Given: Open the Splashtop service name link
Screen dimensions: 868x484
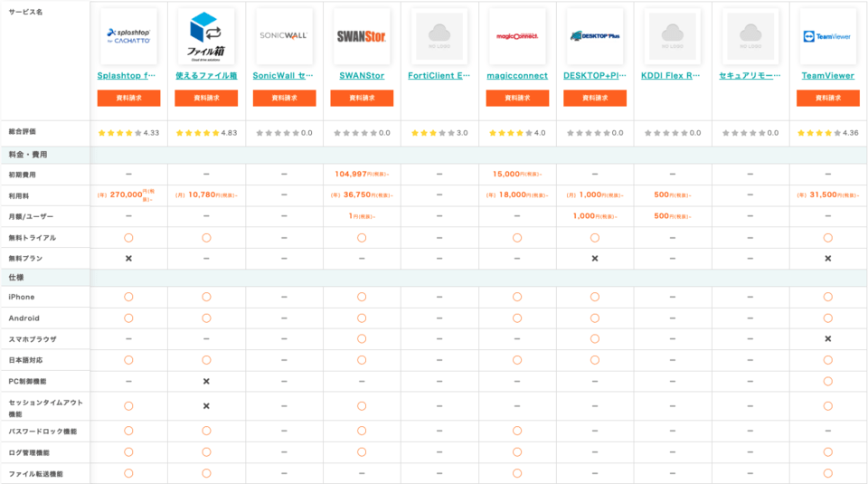Looking at the screenshot, I should coord(128,76).
